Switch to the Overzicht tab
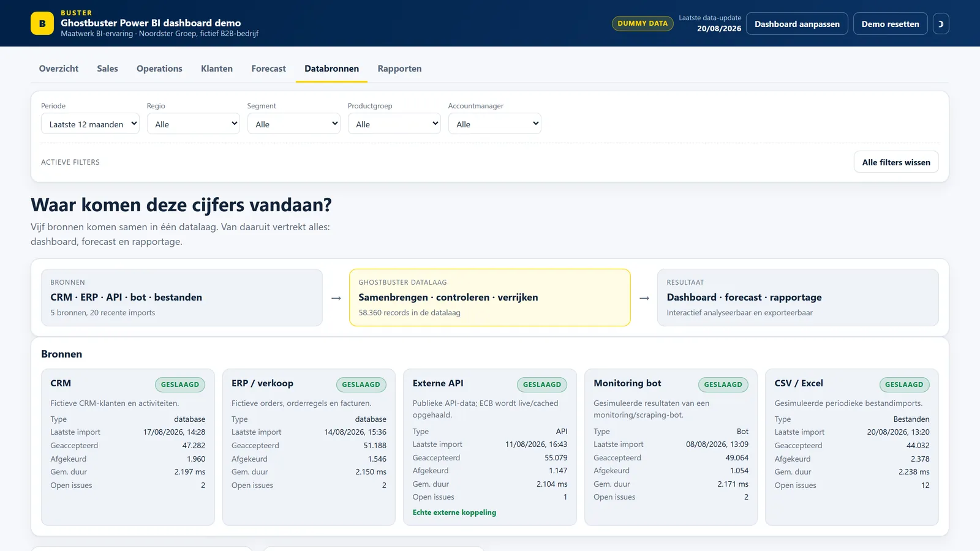The image size is (980, 551). coord(59,69)
